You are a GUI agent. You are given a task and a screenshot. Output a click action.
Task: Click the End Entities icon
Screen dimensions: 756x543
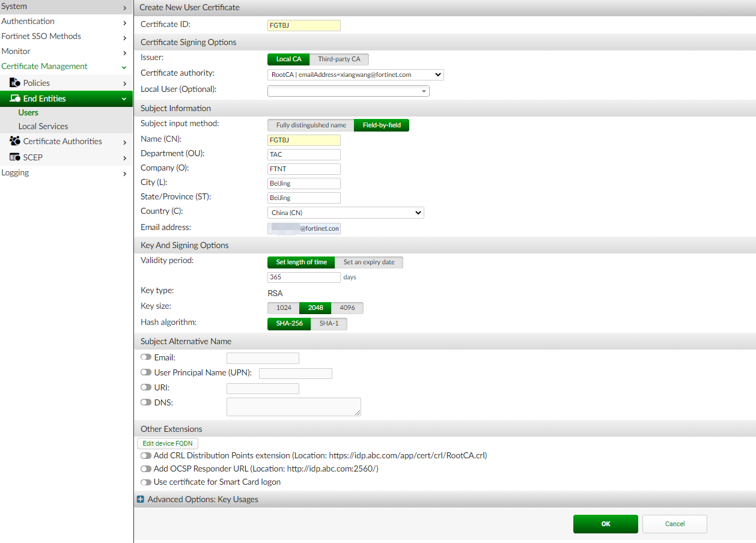click(15, 99)
